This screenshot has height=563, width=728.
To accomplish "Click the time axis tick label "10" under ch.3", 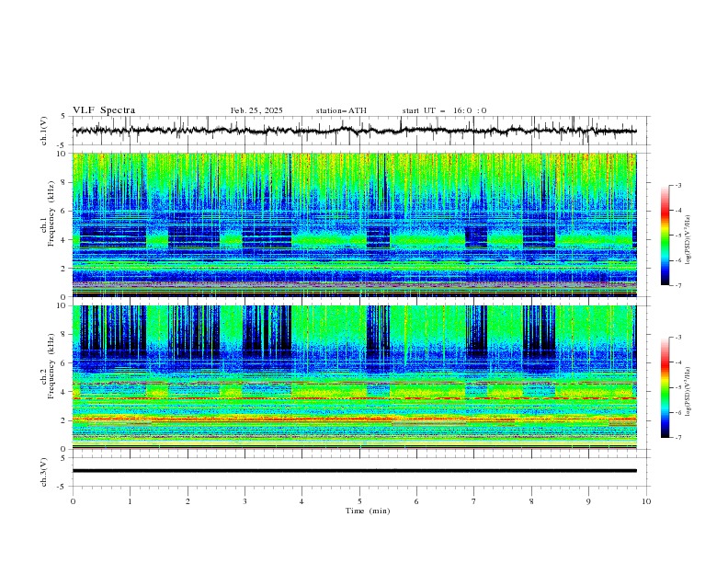I will point(646,501).
